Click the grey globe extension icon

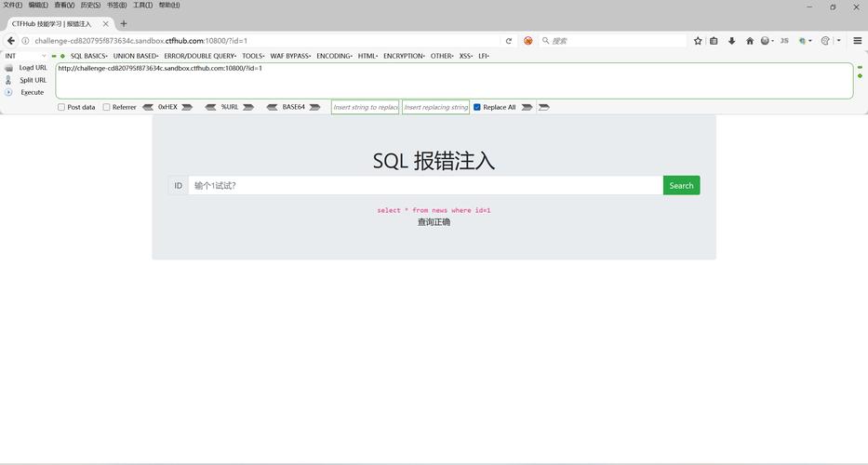click(766, 40)
